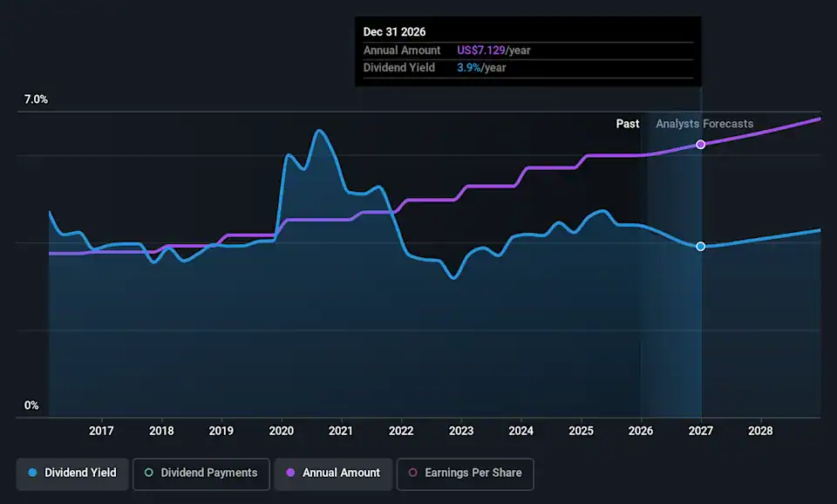
Task: Click the 3.9%/year dividend yield value in tooltip
Action: click(x=481, y=68)
